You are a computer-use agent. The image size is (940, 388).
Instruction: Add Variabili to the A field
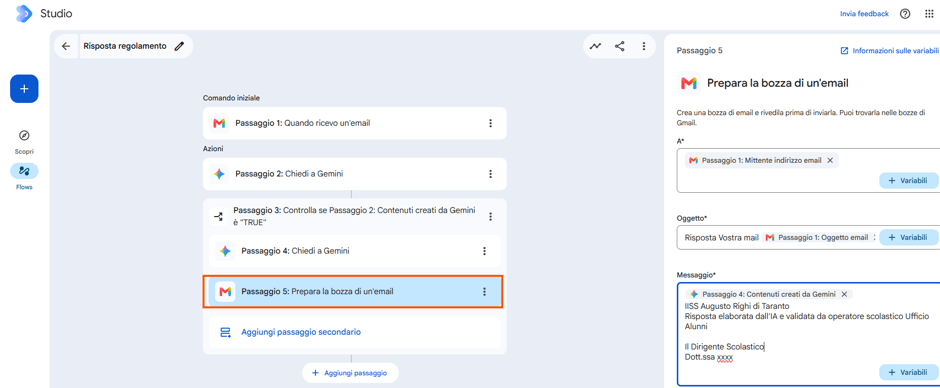pos(908,181)
